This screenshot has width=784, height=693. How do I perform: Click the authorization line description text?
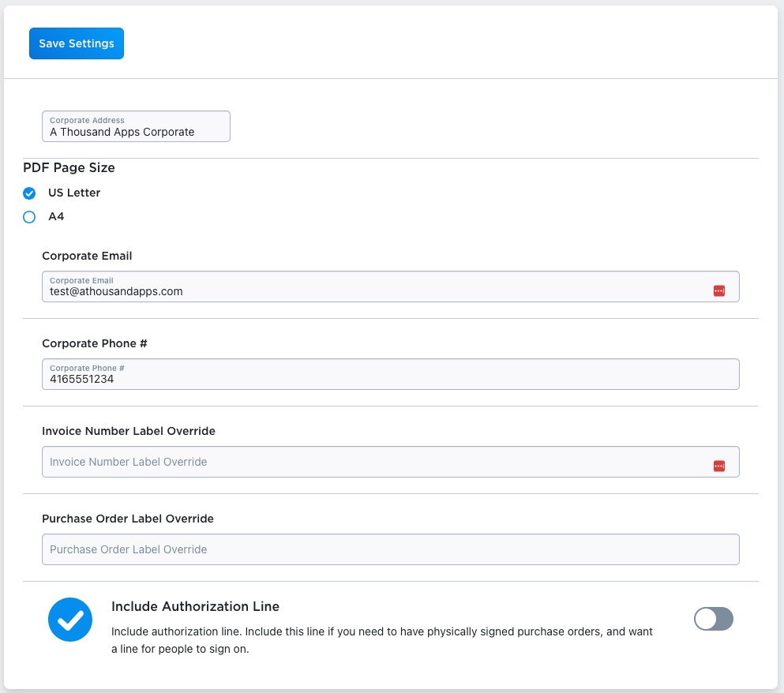point(382,640)
